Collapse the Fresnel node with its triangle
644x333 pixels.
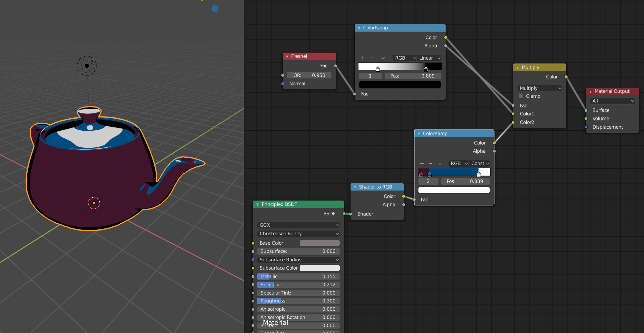(287, 56)
